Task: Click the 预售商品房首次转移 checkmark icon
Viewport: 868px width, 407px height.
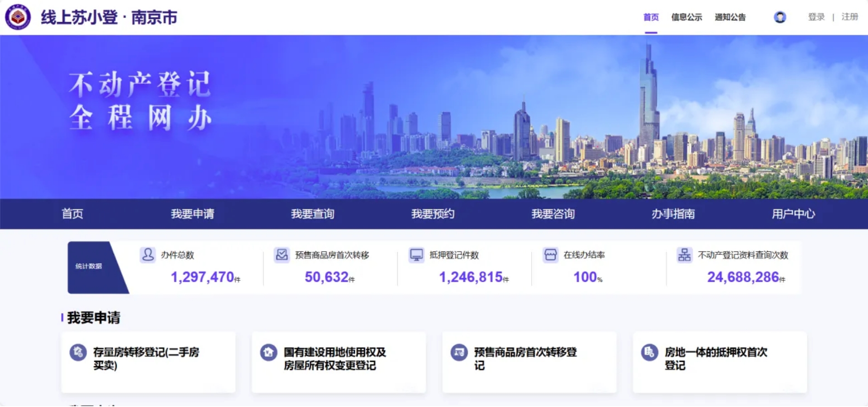Action: 281,255
